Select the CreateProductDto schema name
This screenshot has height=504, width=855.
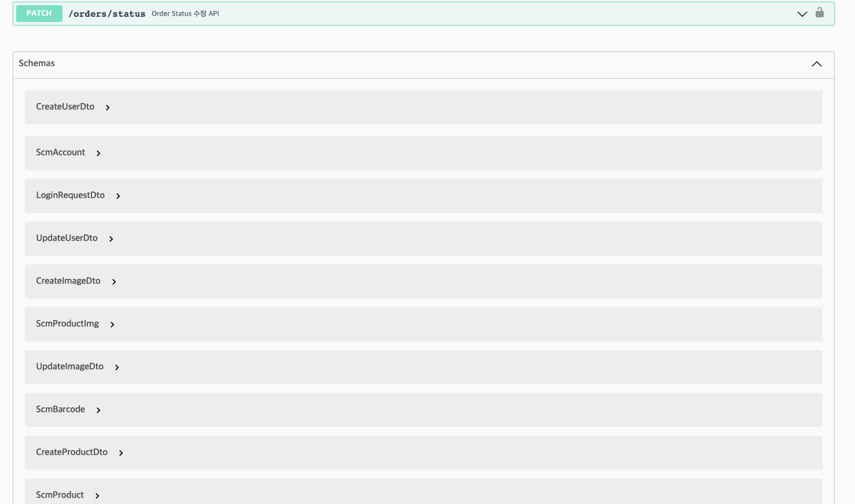point(72,452)
